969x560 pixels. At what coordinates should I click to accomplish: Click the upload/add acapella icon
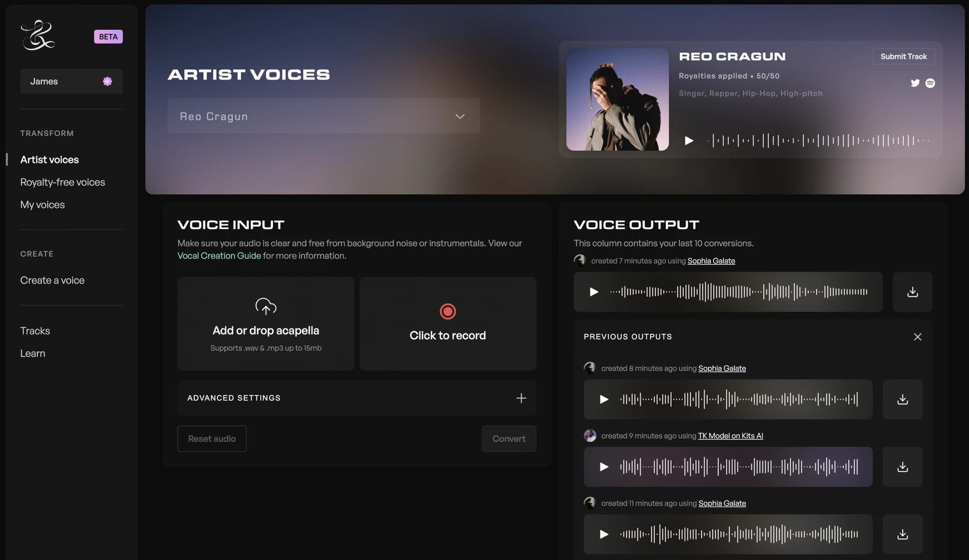pos(265,307)
